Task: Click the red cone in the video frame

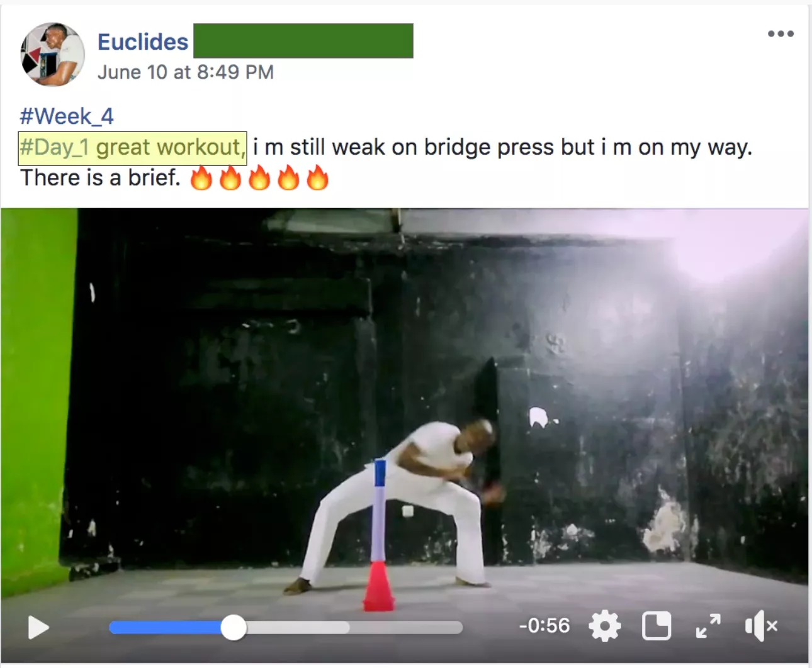Action: 378,586
